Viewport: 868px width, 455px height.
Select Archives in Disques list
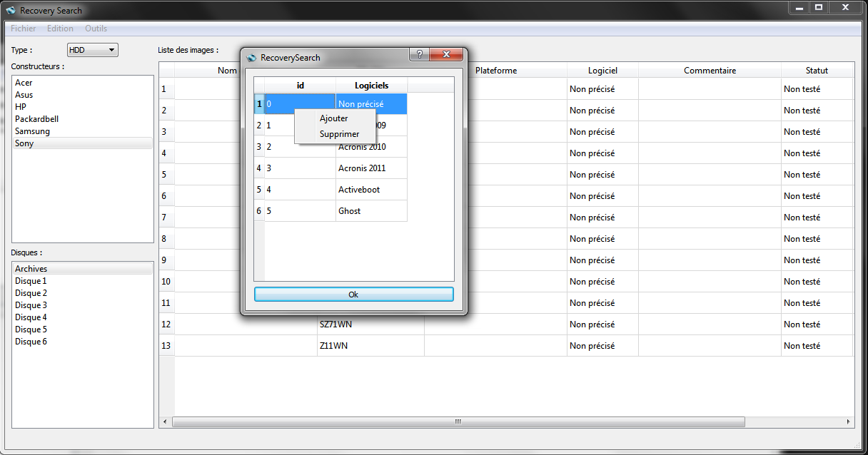31,269
